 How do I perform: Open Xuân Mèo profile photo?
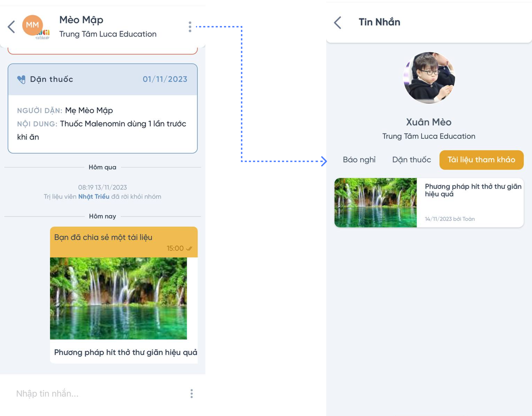(x=429, y=78)
